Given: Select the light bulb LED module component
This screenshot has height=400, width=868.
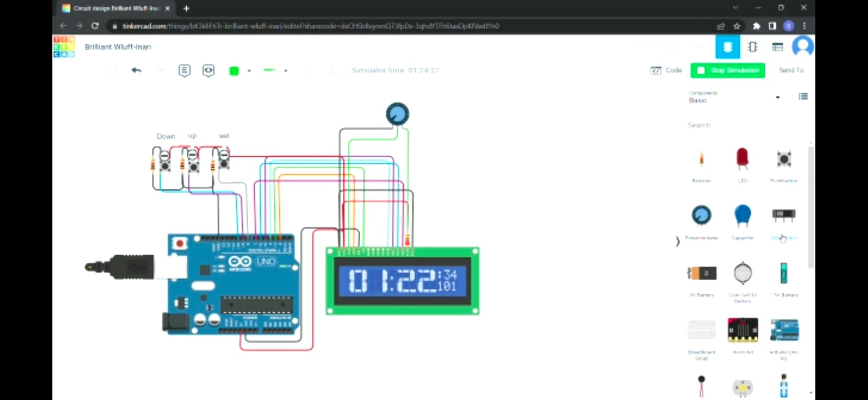Looking at the screenshot, I should pyautogui.click(x=742, y=387).
